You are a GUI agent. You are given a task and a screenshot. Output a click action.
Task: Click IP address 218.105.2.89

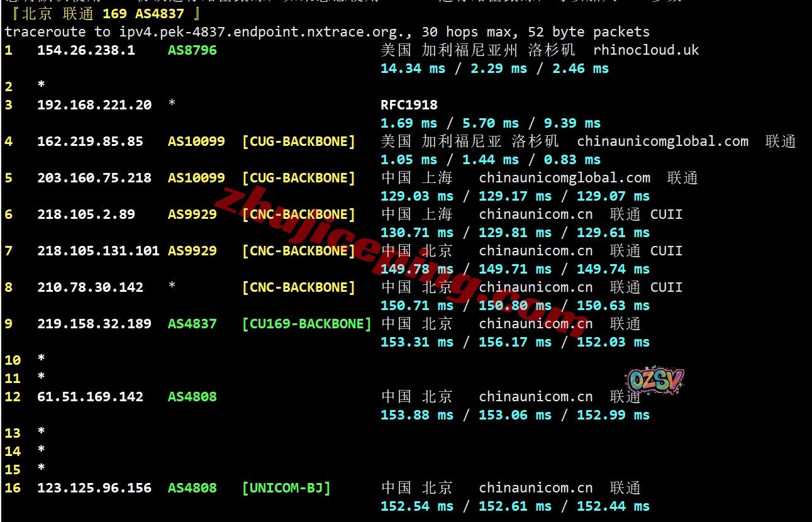click(x=86, y=214)
